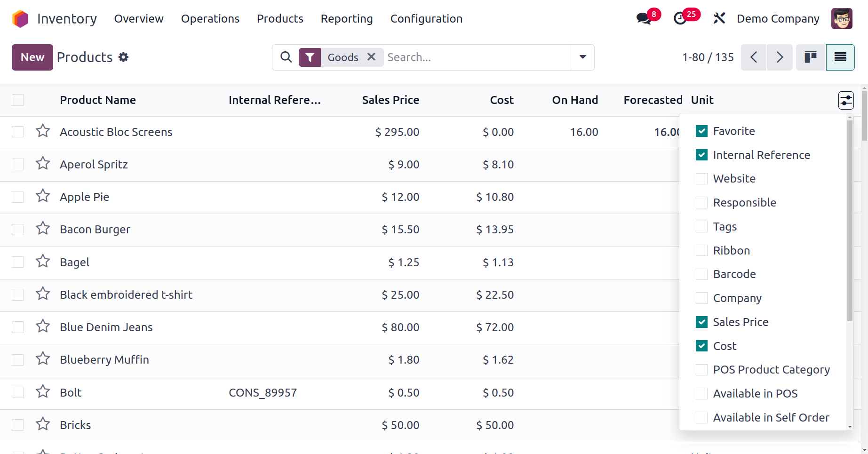
Task: Switch to Kanban view
Action: click(x=811, y=57)
